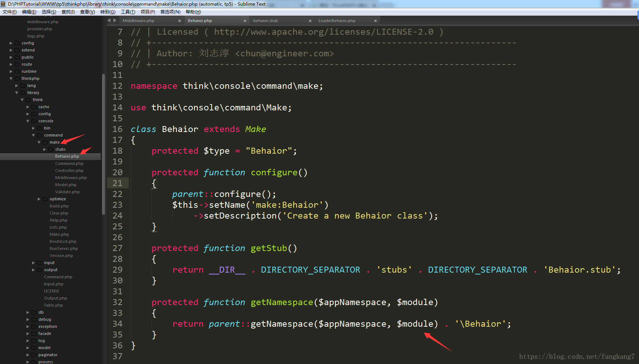This screenshot has height=364, width=639.
Task: Expand the db folder in sidebar
Action: [27, 312]
